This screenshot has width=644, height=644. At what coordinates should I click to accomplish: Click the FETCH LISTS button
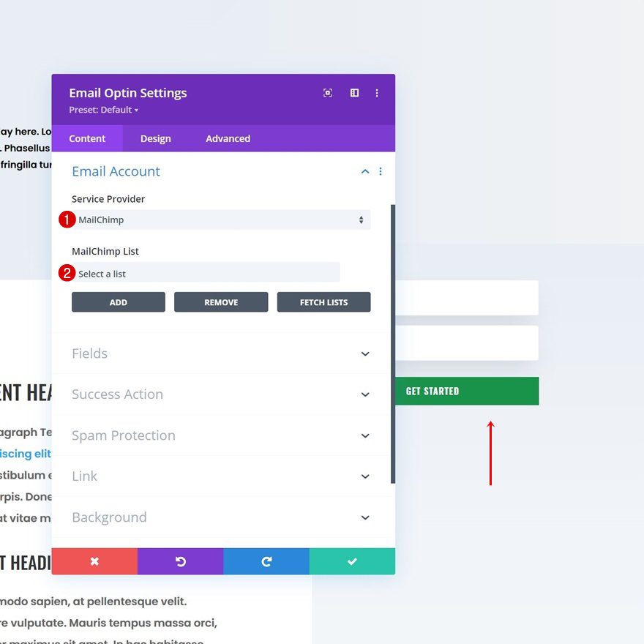point(323,302)
